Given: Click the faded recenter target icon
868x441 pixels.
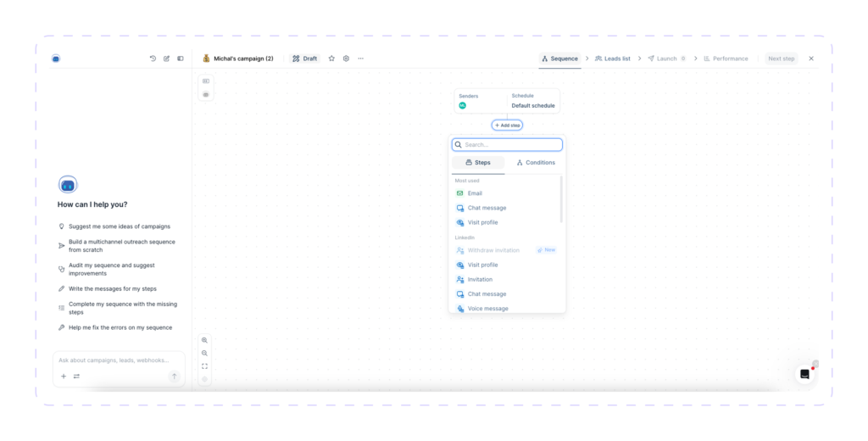Looking at the screenshot, I should [x=205, y=379].
